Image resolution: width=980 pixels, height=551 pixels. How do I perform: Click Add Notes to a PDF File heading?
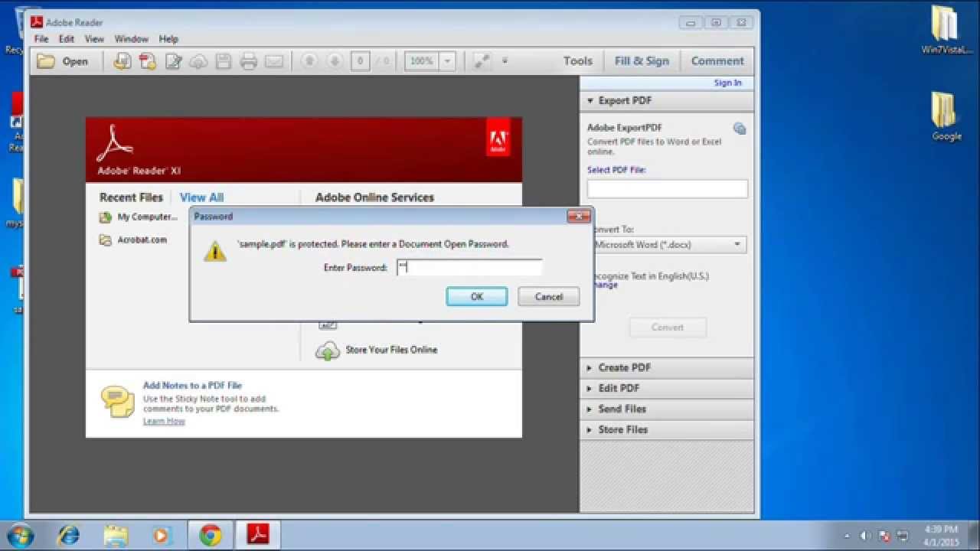tap(192, 386)
